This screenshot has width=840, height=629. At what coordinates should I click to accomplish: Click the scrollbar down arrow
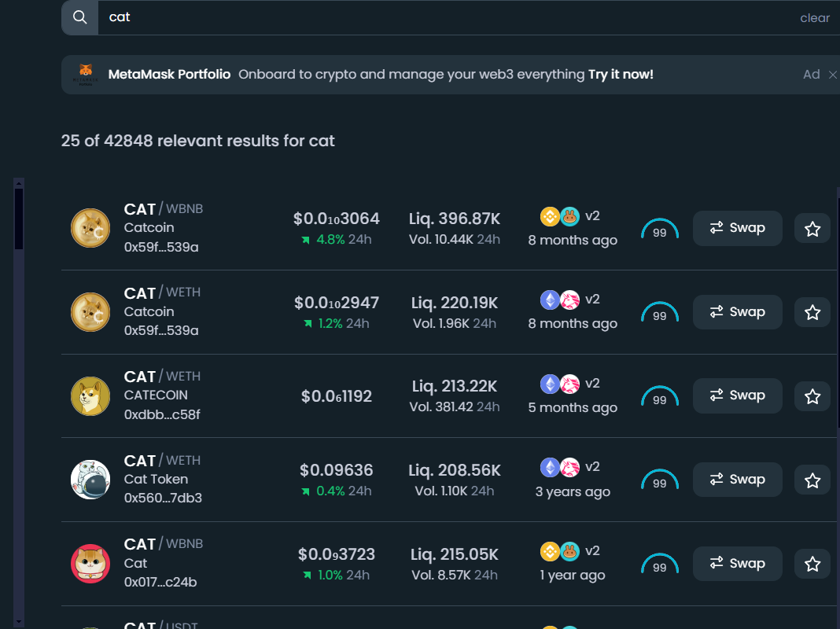point(19,622)
